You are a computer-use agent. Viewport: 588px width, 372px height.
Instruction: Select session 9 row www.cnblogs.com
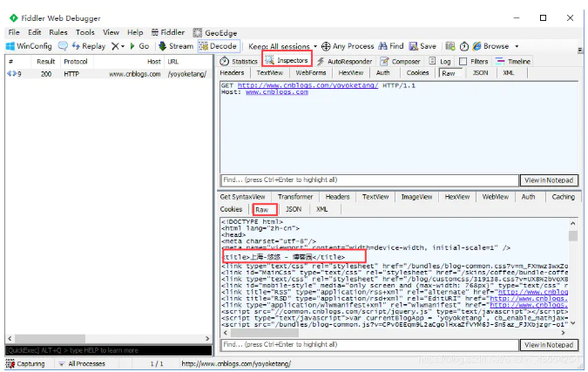108,74
